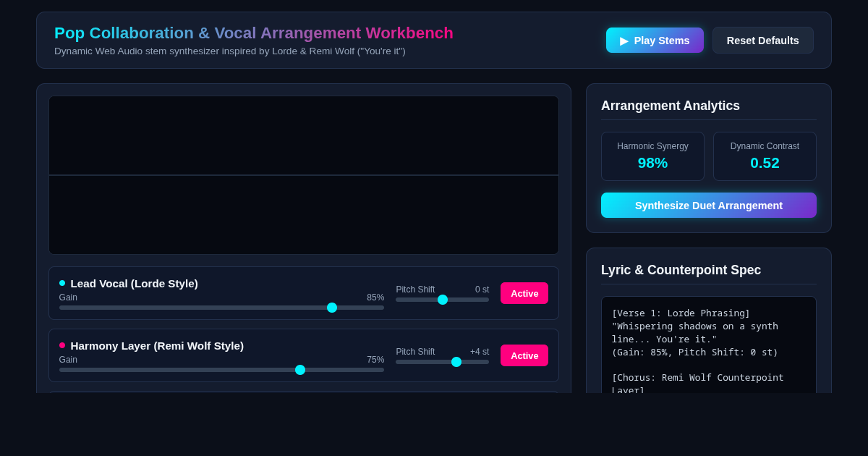Screen dimensions: 868x456
Task: Click the '[Verse 1: Lorde Phrasing]' line
Action: tap(681, 313)
